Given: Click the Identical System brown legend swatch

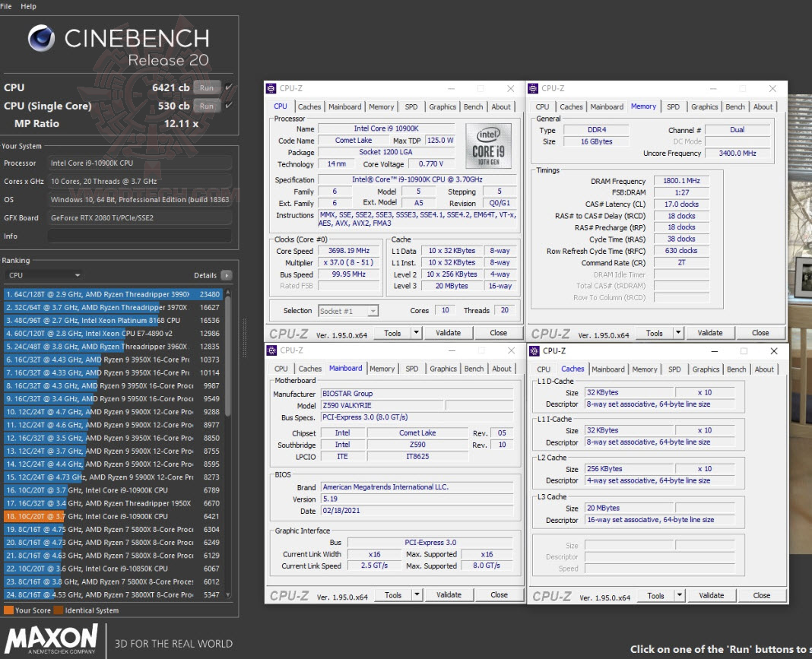Looking at the screenshot, I should 59,610.
